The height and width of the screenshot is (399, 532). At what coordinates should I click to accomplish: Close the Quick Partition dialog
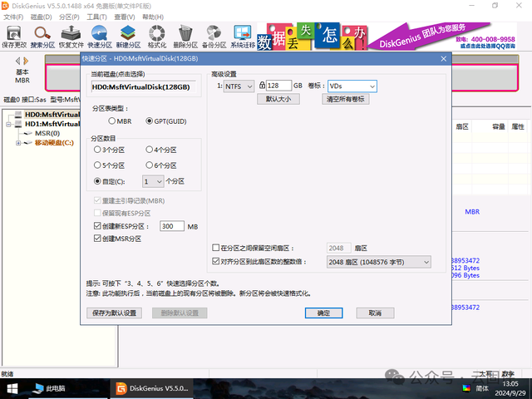[x=443, y=59]
